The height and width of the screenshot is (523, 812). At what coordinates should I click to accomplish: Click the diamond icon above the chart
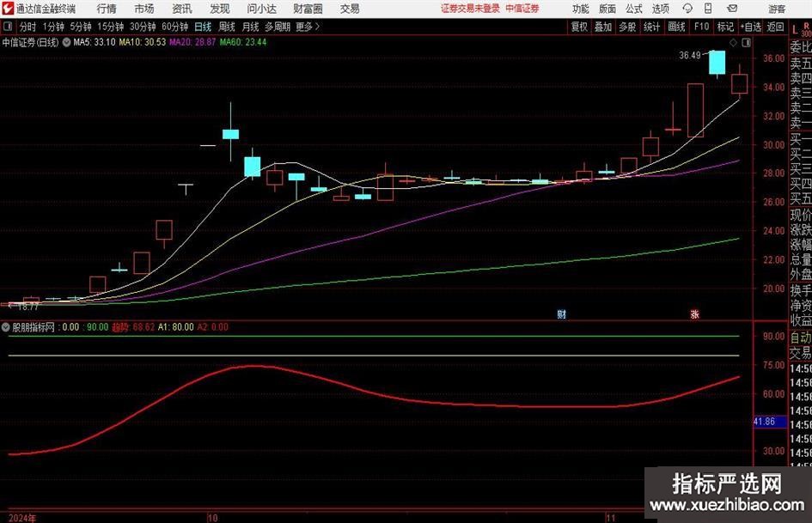tap(733, 43)
